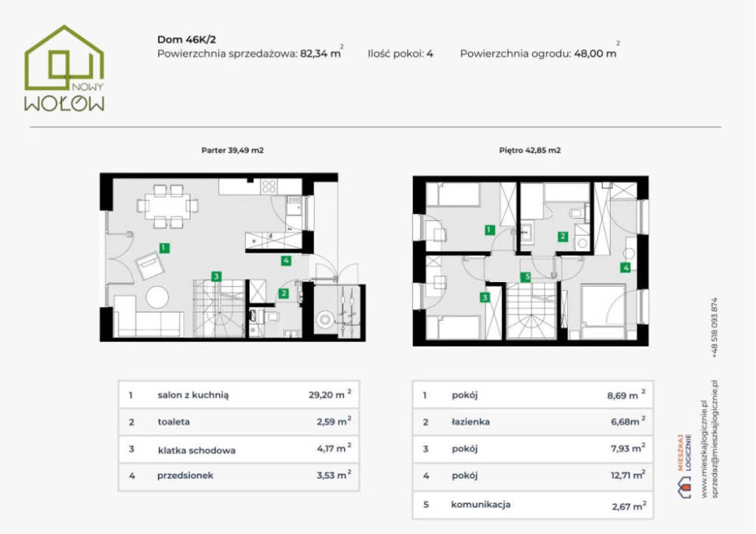Select green marker 3 at the ground floor staircase
This screenshot has width=756, height=534.
[216, 276]
